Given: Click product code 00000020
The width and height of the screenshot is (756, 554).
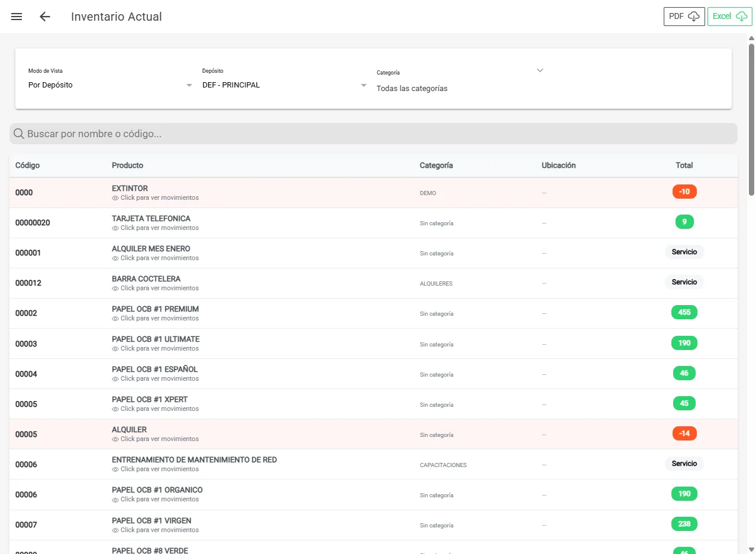Looking at the screenshot, I should [x=33, y=223].
